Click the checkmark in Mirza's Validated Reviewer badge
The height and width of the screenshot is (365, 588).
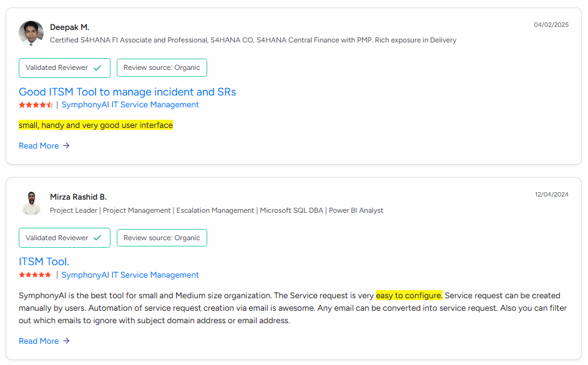pyautogui.click(x=97, y=238)
